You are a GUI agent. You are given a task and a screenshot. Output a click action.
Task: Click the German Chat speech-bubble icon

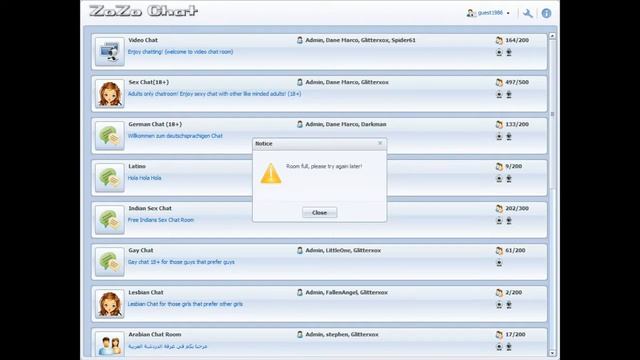[109, 136]
